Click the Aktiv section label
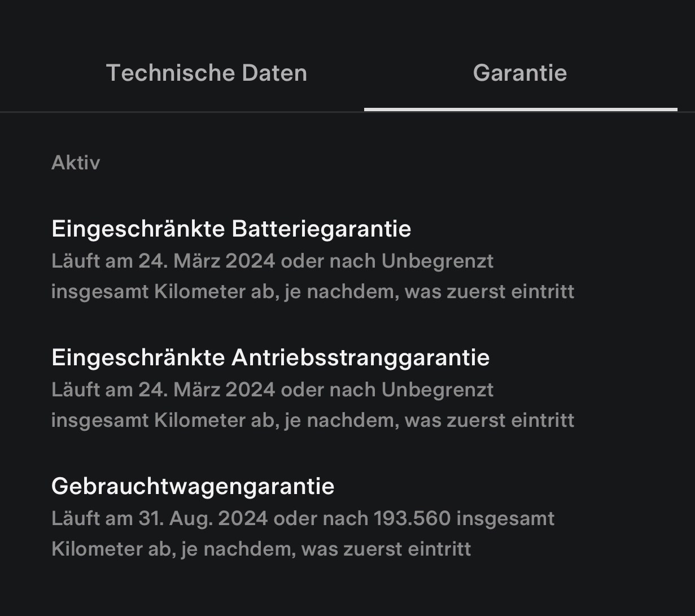This screenshot has width=695, height=616. pos(76,163)
